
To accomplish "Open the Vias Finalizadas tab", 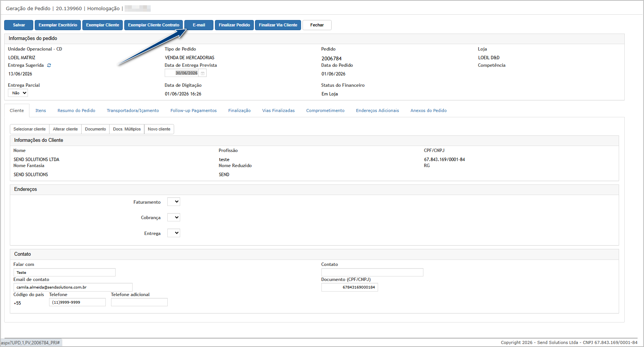I will point(278,111).
